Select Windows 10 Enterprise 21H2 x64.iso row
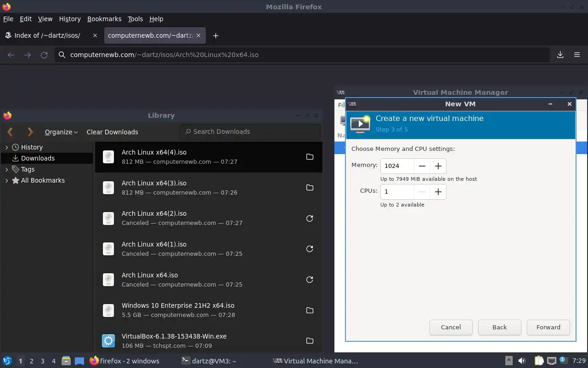 [x=209, y=310]
